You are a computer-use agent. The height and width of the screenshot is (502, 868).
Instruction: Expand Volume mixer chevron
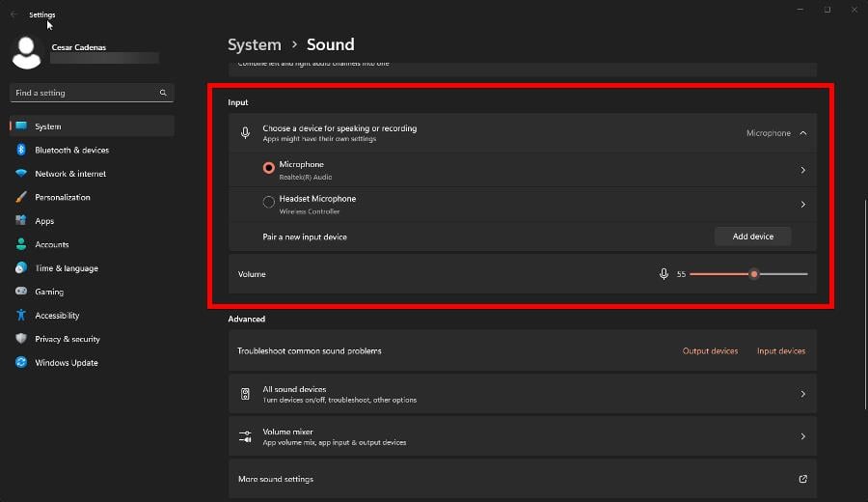click(802, 436)
